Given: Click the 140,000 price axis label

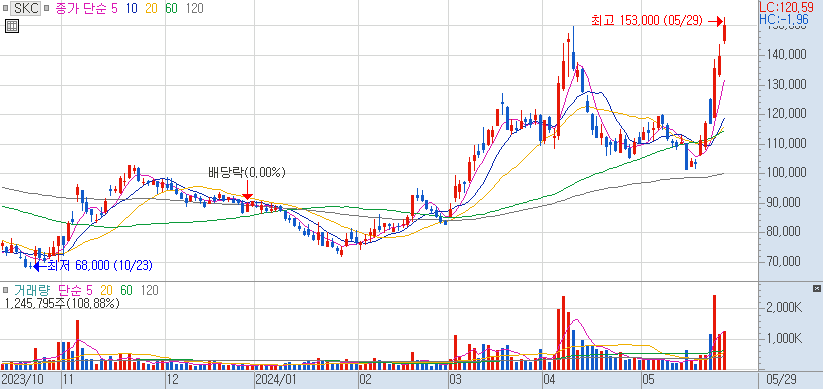Looking at the screenshot, I should tap(787, 55).
